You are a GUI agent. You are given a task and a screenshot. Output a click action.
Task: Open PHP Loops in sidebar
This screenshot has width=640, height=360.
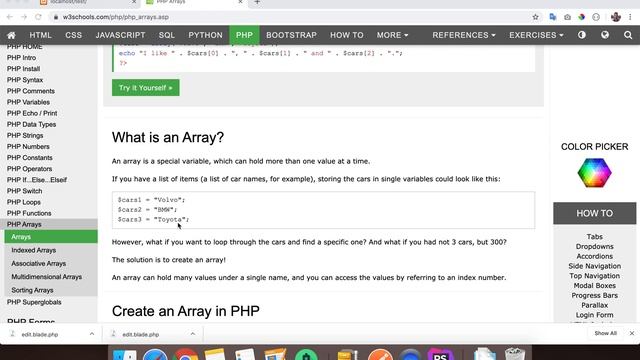[x=24, y=202]
